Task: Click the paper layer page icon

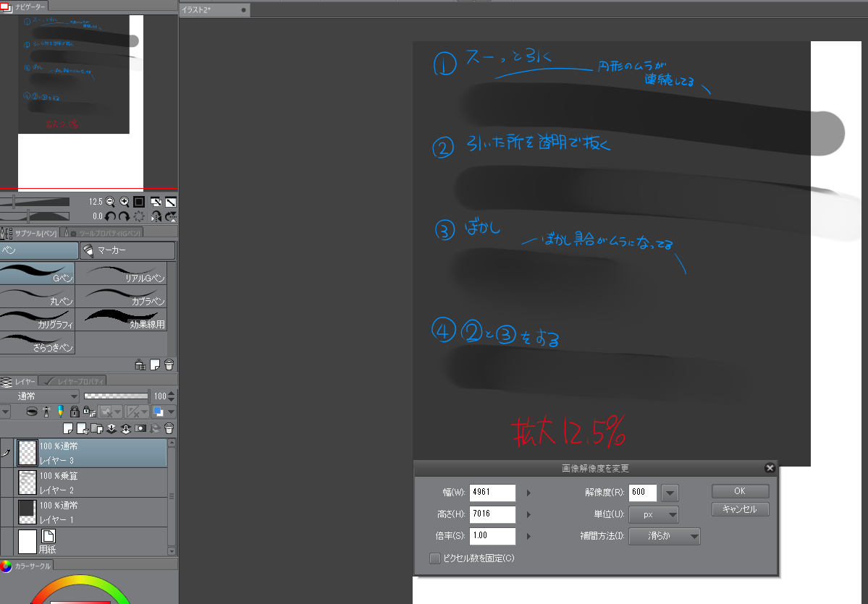Action: [x=49, y=536]
